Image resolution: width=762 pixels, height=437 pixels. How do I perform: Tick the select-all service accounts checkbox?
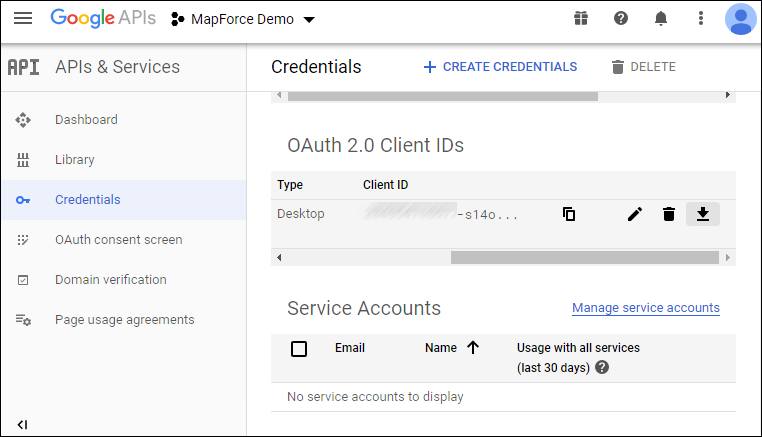[299, 349]
